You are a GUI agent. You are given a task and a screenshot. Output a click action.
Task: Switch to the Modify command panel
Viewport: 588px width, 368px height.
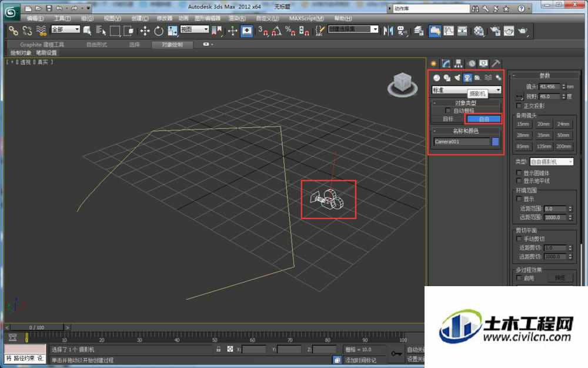pos(446,64)
